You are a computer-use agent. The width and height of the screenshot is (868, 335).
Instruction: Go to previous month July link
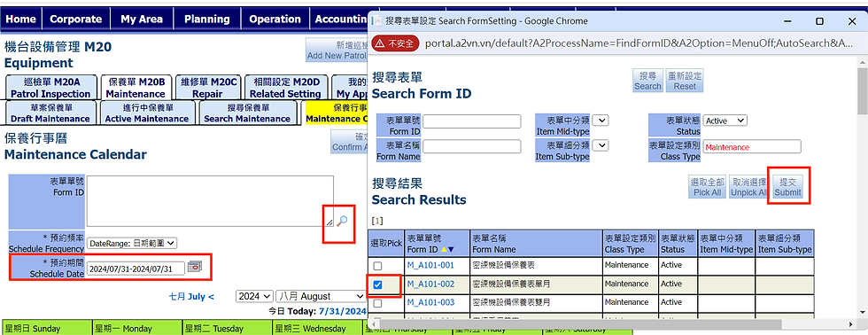click(191, 297)
